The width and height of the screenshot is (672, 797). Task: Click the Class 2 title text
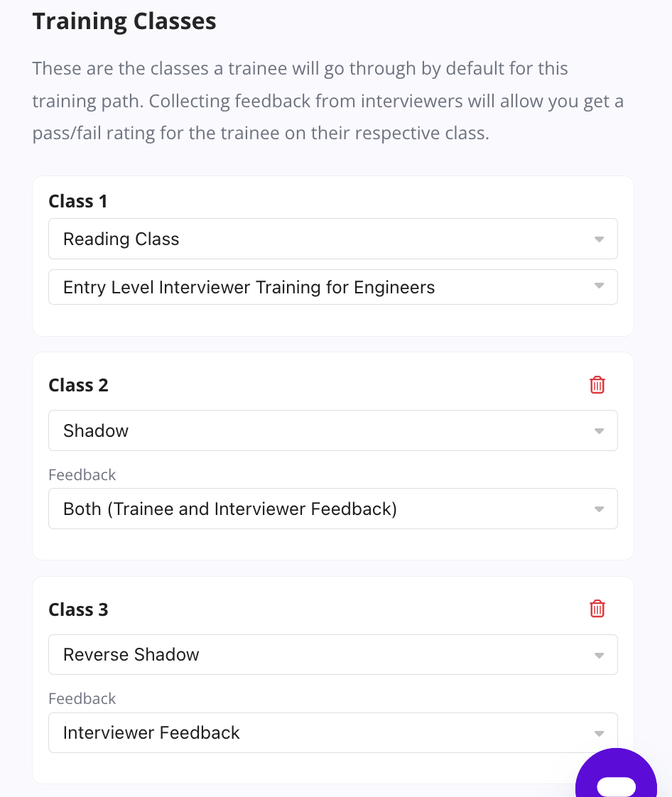pos(78,386)
